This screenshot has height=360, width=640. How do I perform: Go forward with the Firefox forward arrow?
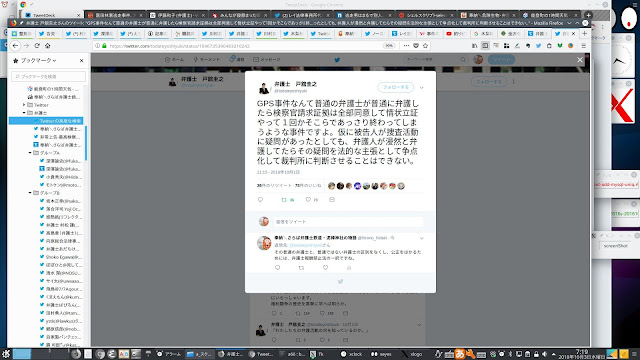[27, 46]
